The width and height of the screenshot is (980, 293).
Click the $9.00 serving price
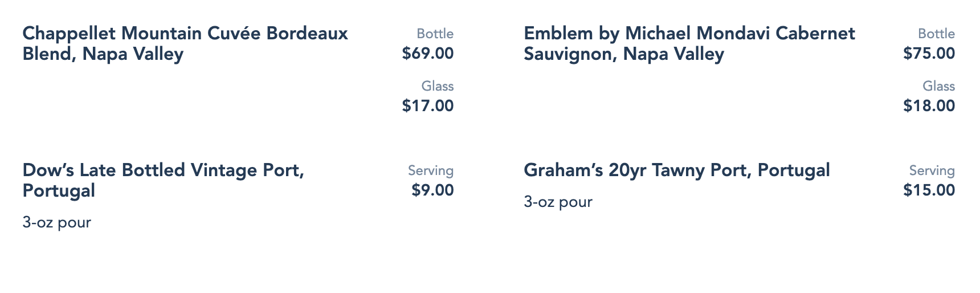tap(432, 190)
